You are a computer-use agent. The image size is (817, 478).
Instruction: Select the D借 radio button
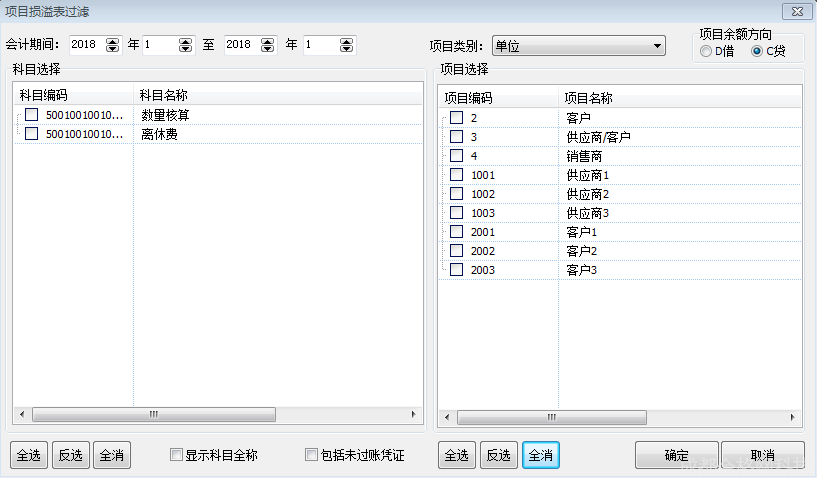(x=707, y=51)
